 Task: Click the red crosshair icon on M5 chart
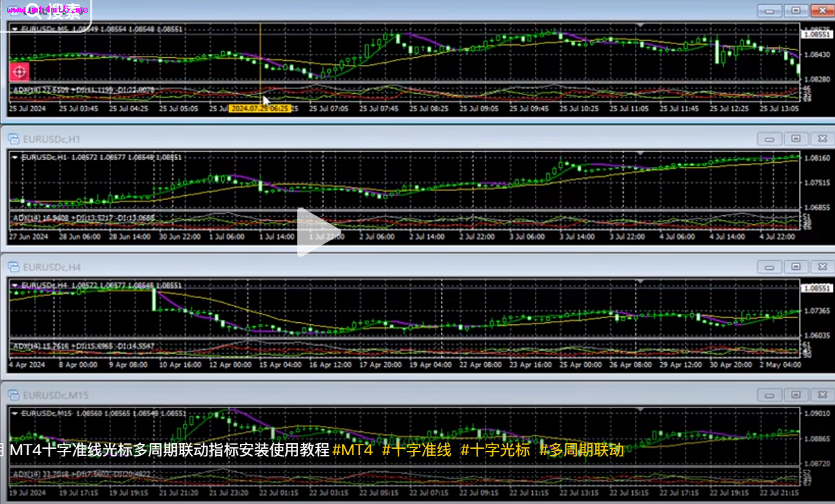click(x=19, y=72)
